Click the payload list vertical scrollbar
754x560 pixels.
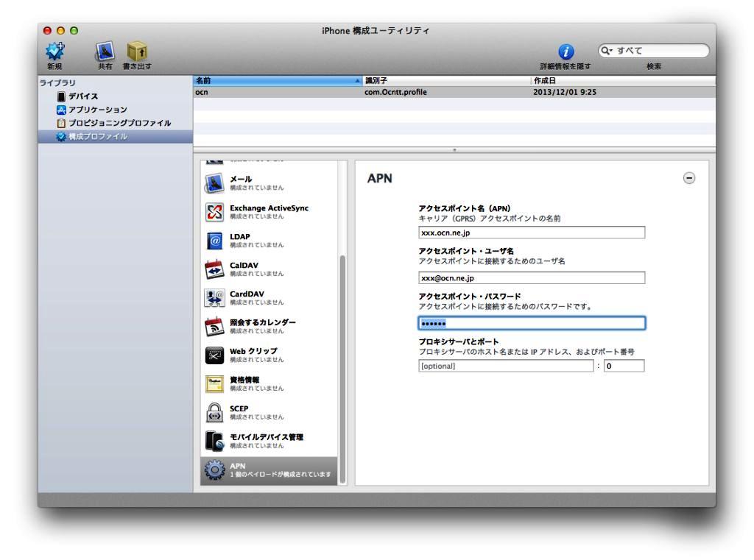pos(343,369)
